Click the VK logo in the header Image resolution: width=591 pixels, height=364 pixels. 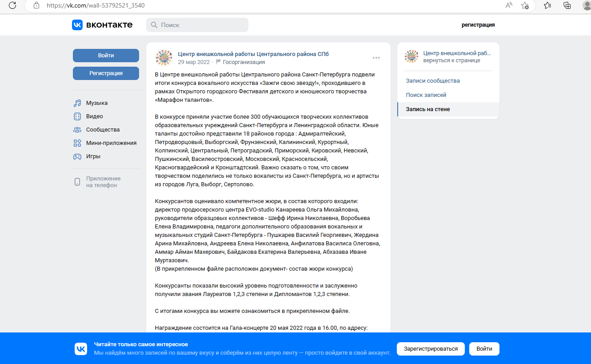[102, 25]
